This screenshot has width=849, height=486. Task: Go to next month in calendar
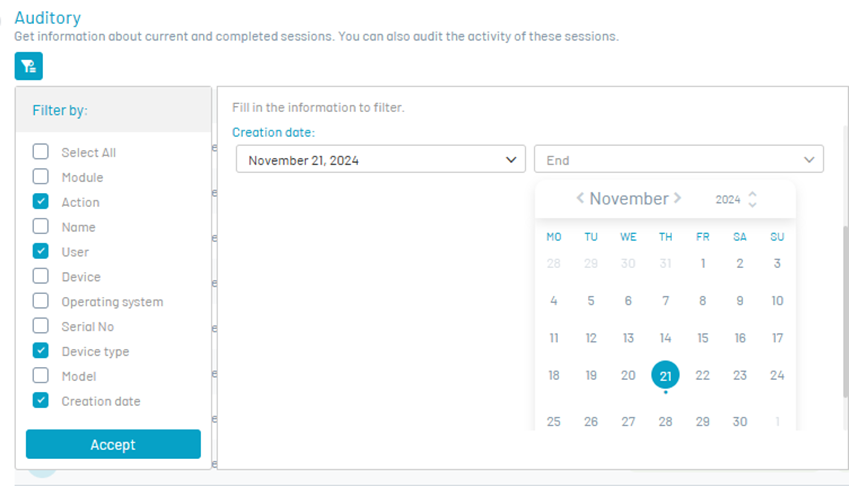678,198
